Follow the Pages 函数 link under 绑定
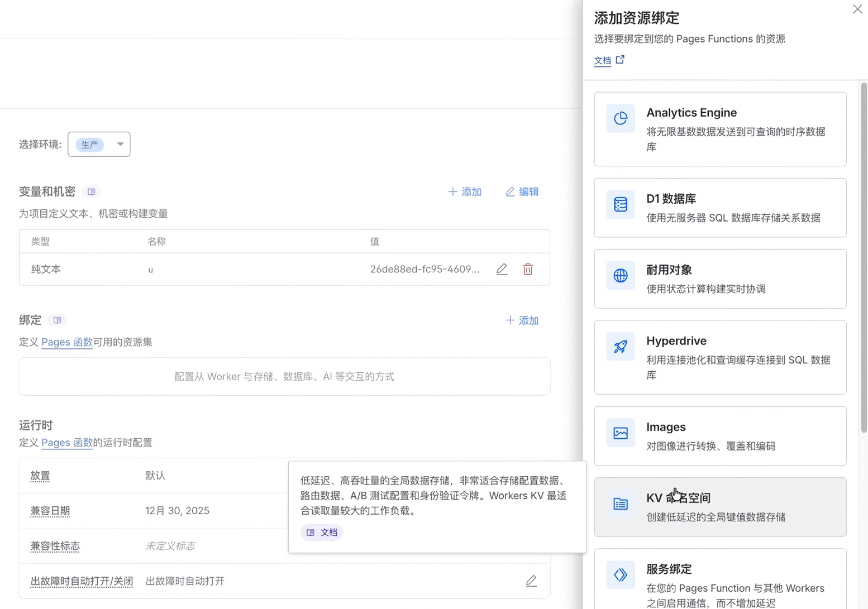This screenshot has height=609, width=868. [67, 342]
